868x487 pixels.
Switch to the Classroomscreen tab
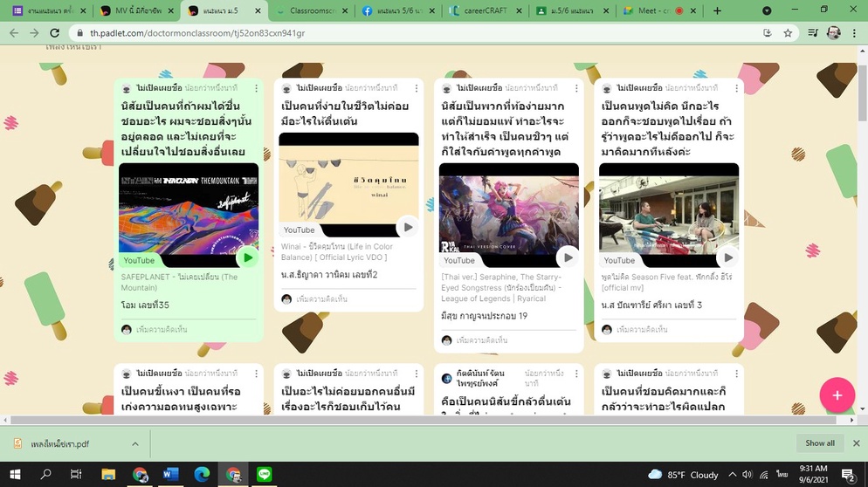tap(313, 10)
